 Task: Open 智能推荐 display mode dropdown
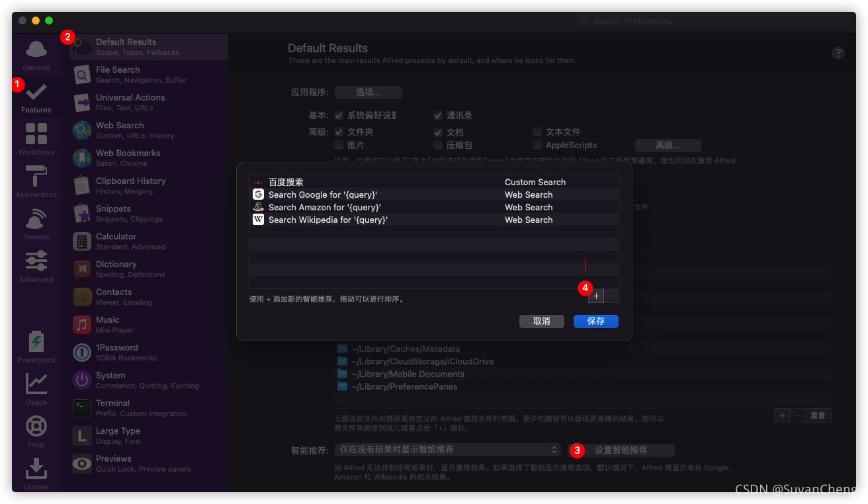pos(448,450)
